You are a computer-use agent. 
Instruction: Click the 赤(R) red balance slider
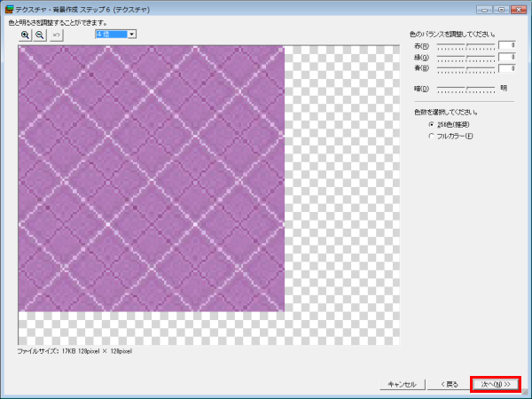[465, 44]
